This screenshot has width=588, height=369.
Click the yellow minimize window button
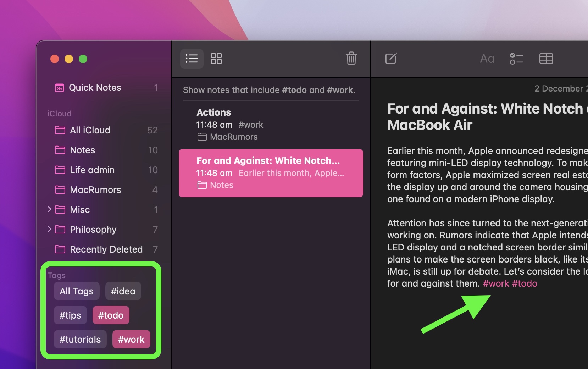(69, 59)
